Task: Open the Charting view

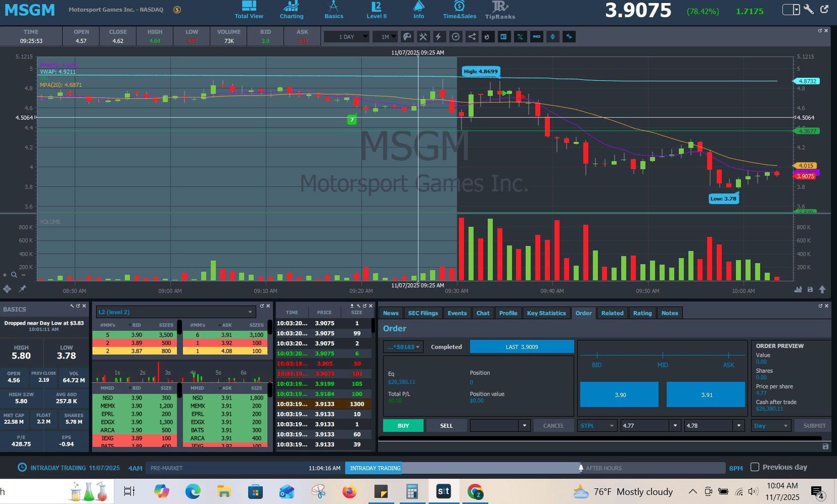Action: (292, 10)
